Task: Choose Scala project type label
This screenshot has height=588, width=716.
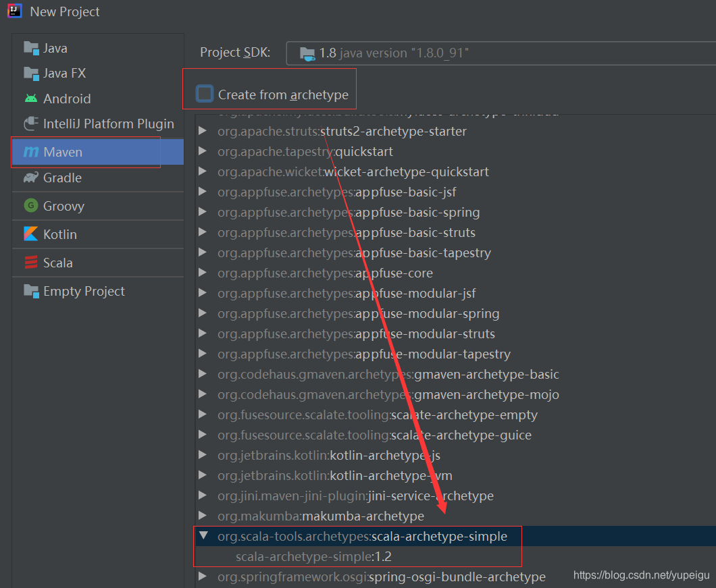Action: (x=58, y=263)
